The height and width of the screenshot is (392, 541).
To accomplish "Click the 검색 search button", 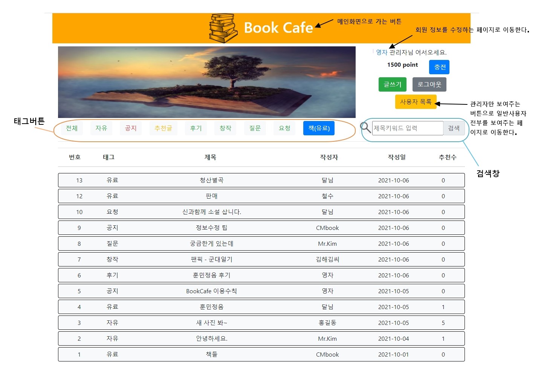I will (x=454, y=128).
